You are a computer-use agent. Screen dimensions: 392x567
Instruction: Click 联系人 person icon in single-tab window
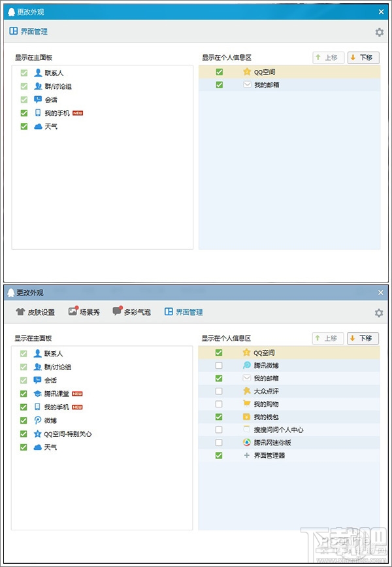[38, 73]
